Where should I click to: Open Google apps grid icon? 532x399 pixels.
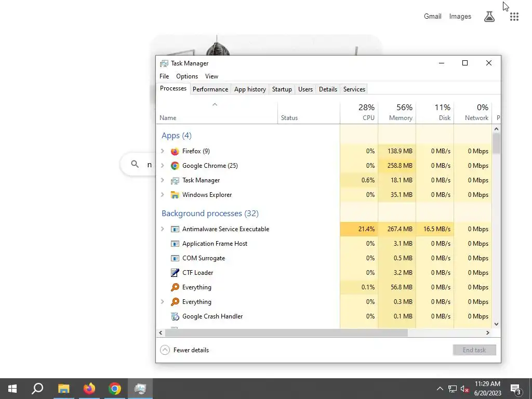[514, 16]
